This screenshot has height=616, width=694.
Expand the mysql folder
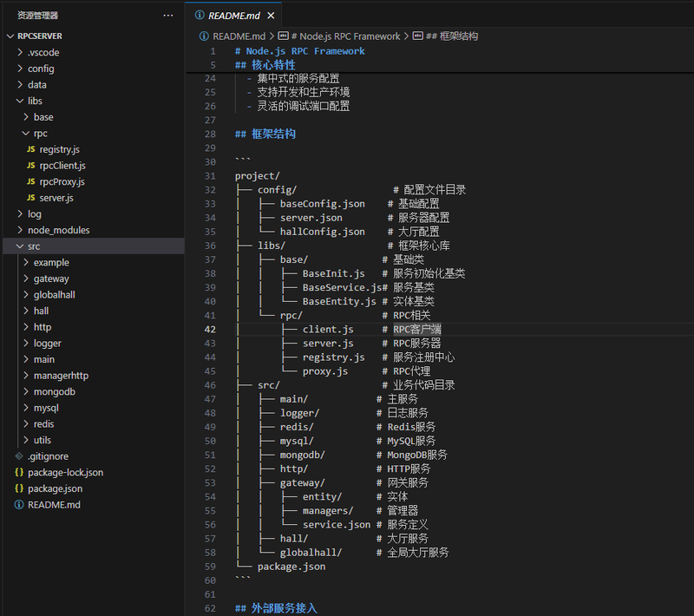click(26, 408)
